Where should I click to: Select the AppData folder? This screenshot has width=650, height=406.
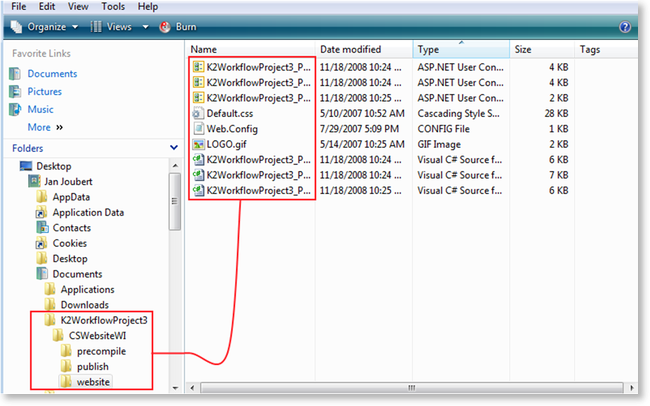point(71,197)
